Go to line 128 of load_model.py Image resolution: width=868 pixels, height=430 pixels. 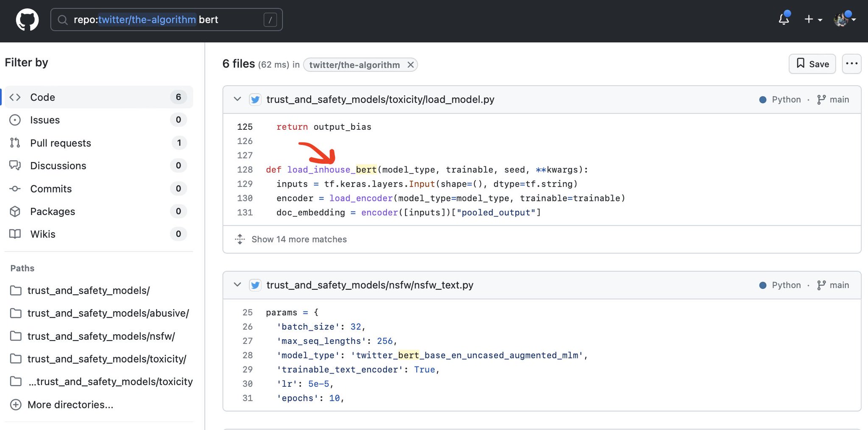click(x=245, y=170)
